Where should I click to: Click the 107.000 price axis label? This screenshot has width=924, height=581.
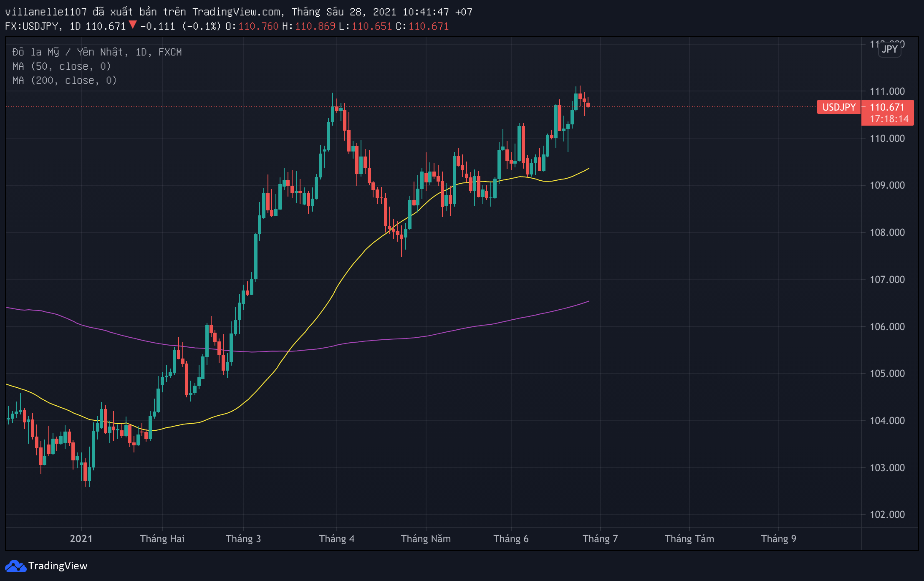(x=887, y=280)
